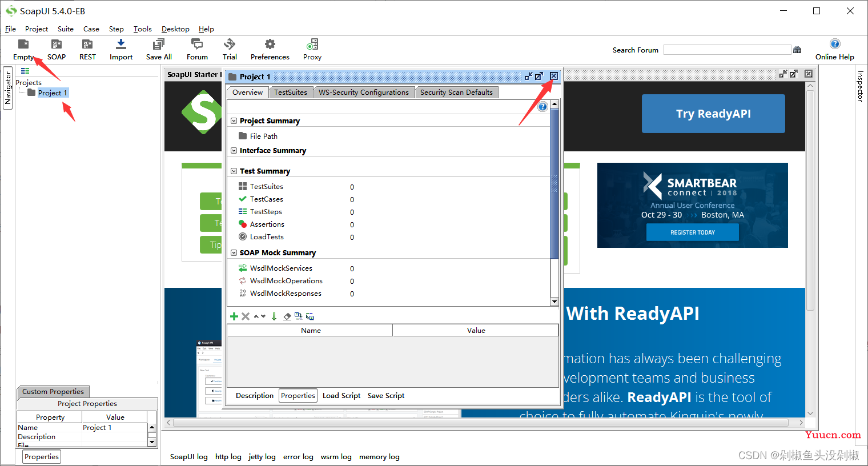Viewport: 868px width, 466px height.
Task: Create a new SOAP project
Action: (57, 50)
